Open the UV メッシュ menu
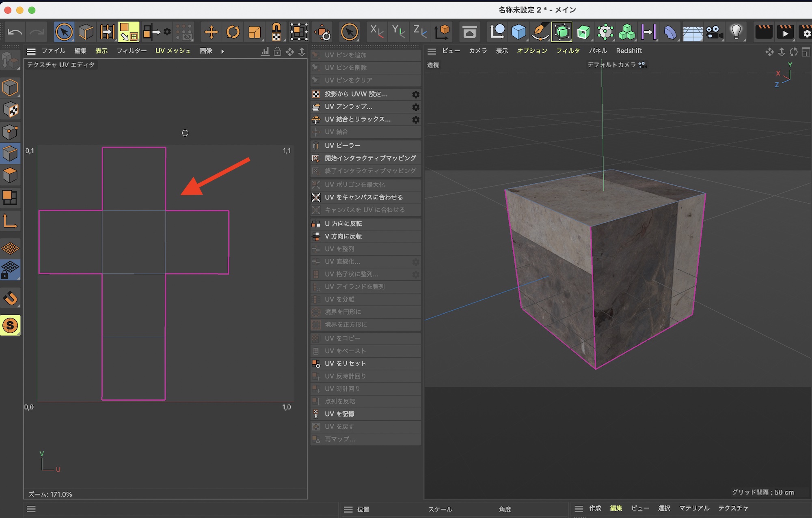The width and height of the screenshot is (812, 518). pyautogui.click(x=173, y=51)
